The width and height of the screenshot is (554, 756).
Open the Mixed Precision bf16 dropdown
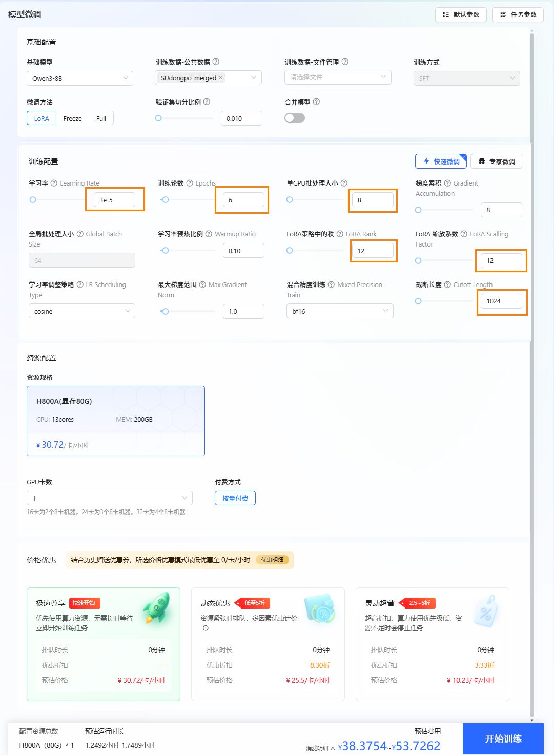tap(339, 311)
